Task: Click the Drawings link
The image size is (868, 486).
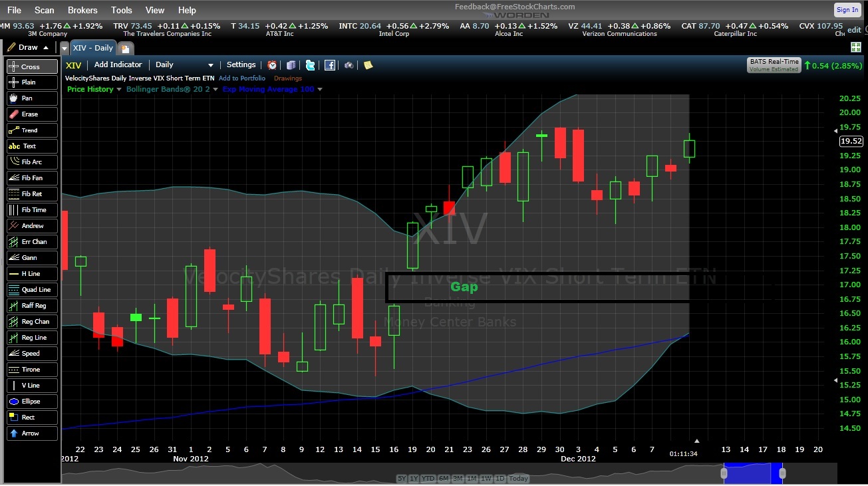Action: pos(288,78)
